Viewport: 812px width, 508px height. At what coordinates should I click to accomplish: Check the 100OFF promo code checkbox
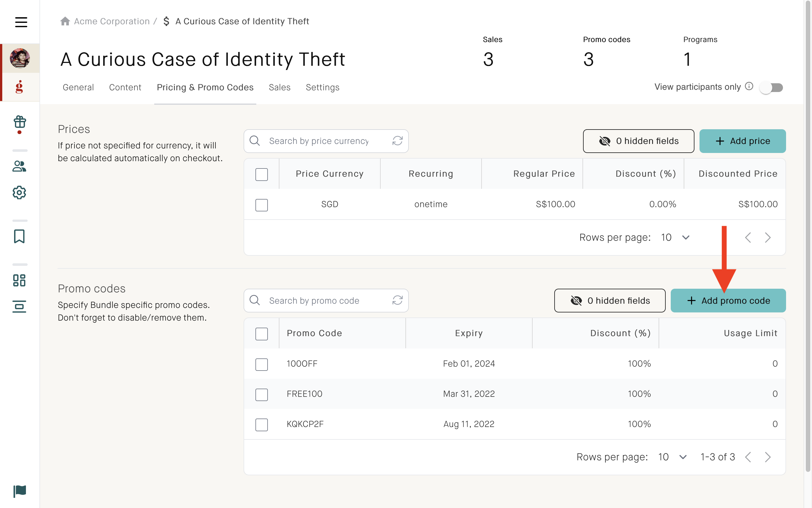pos(261,365)
